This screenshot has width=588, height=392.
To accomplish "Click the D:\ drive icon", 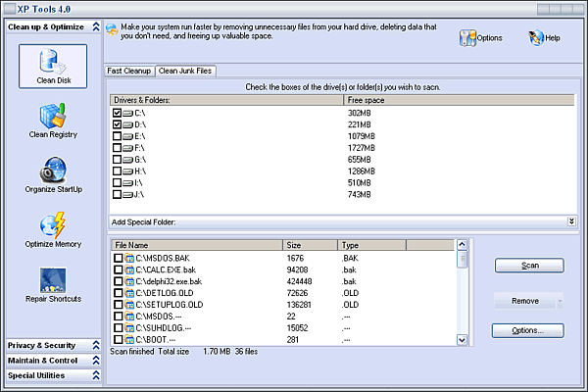I will [127, 124].
